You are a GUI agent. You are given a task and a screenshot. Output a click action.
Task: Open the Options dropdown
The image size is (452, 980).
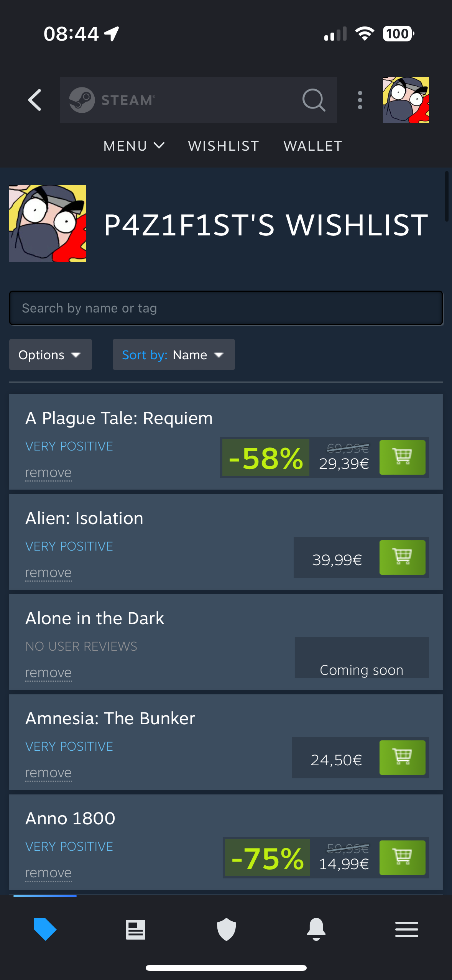click(x=51, y=354)
